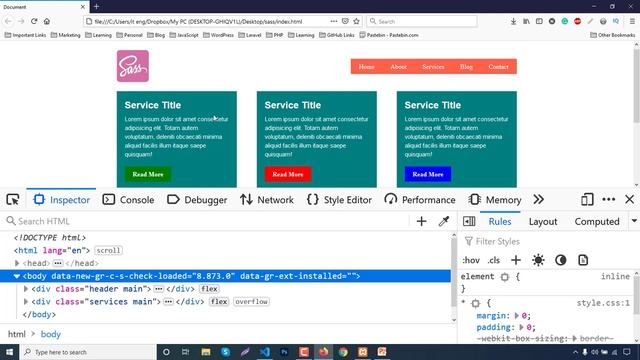This screenshot has width=640, height=360.
Task: Add a new CSS rule
Action: [x=516, y=260]
